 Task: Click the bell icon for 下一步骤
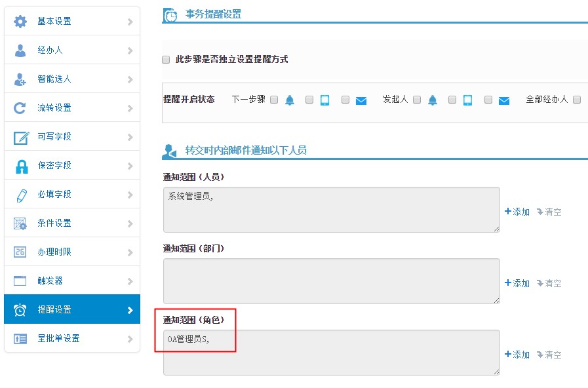[290, 100]
